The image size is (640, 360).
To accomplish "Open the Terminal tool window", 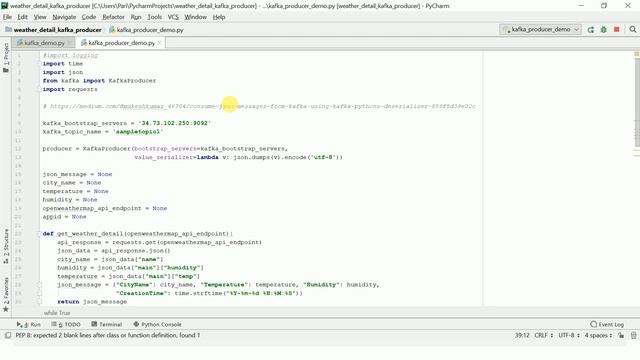I will 107,324.
